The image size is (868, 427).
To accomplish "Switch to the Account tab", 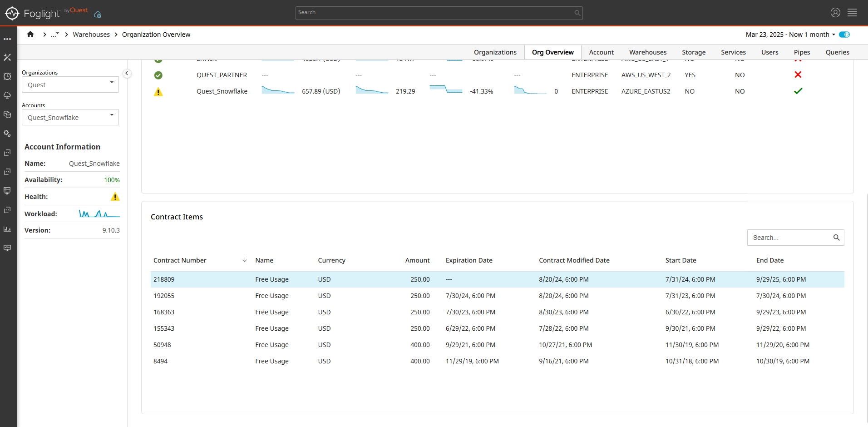I will tap(601, 52).
